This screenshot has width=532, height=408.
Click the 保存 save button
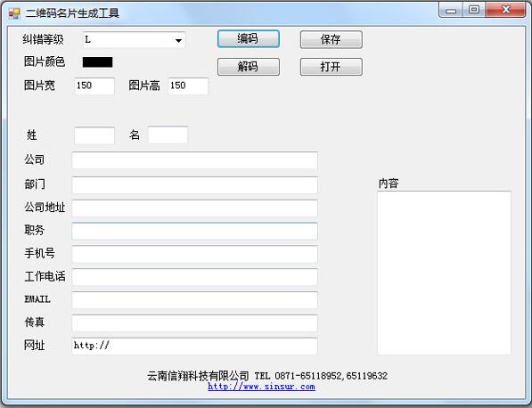click(x=331, y=40)
